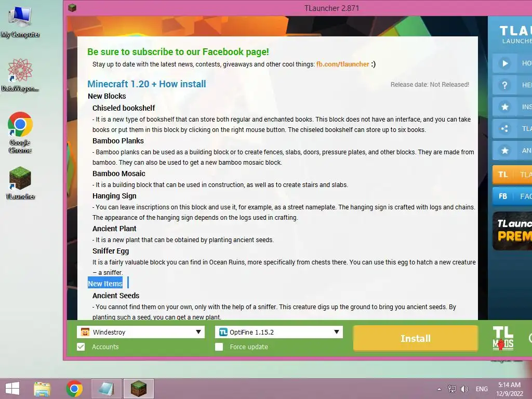Image resolution: width=532 pixels, height=399 pixels.
Task: Click the Ancient Plant heading
Action: pos(114,229)
